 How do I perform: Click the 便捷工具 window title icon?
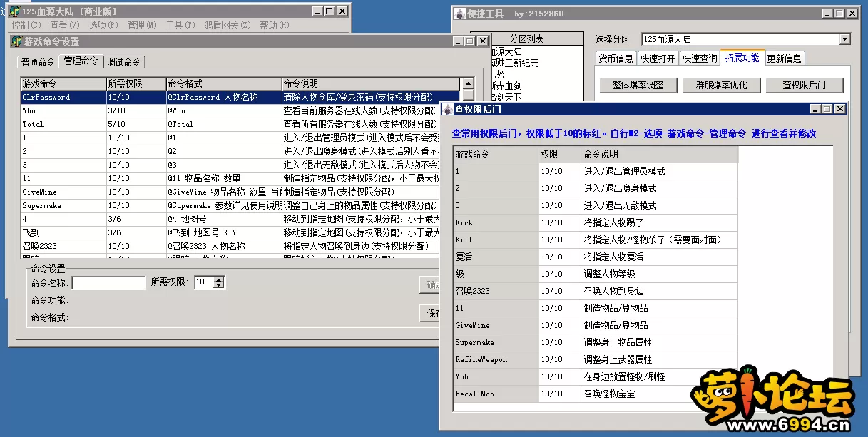pyautogui.click(x=461, y=14)
